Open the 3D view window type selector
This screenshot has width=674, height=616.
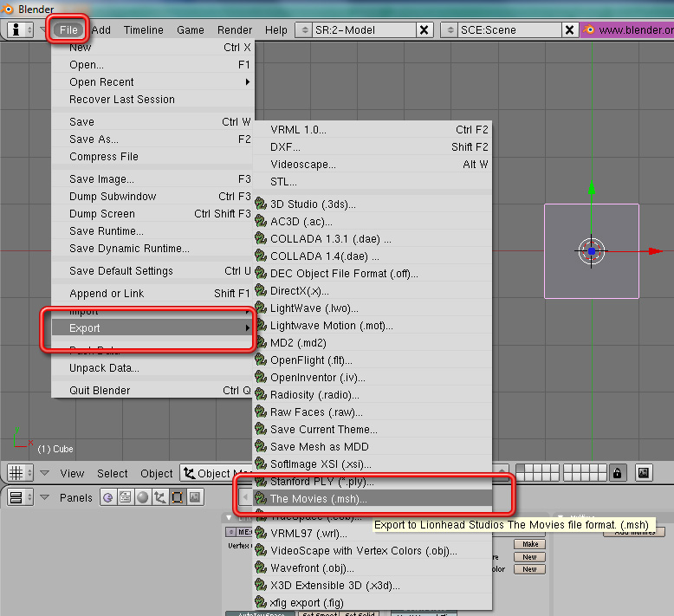click(21, 473)
